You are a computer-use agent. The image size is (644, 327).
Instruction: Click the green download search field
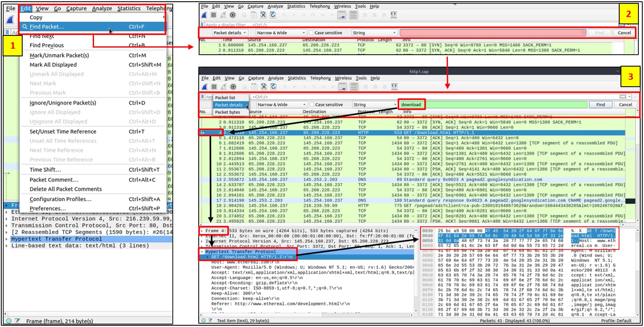point(493,105)
